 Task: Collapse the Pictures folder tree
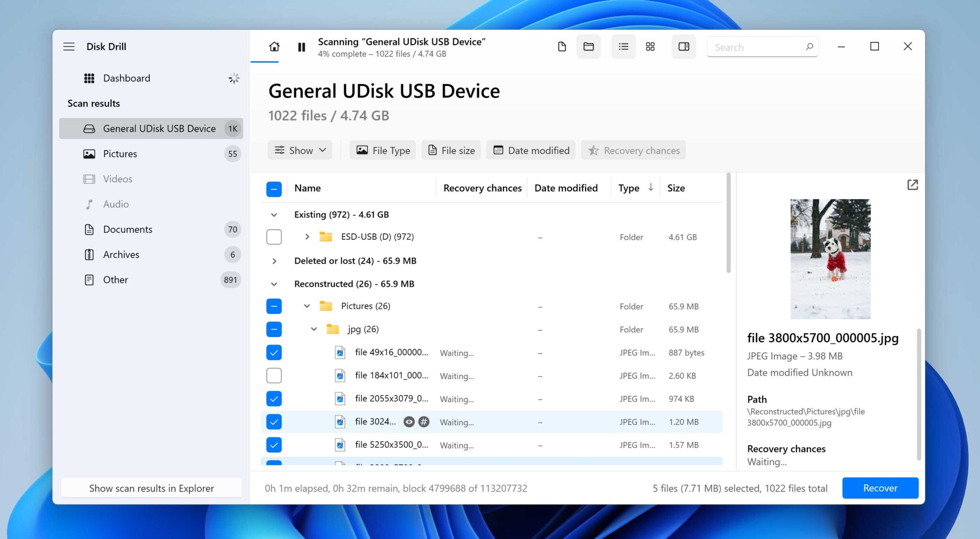pos(306,306)
